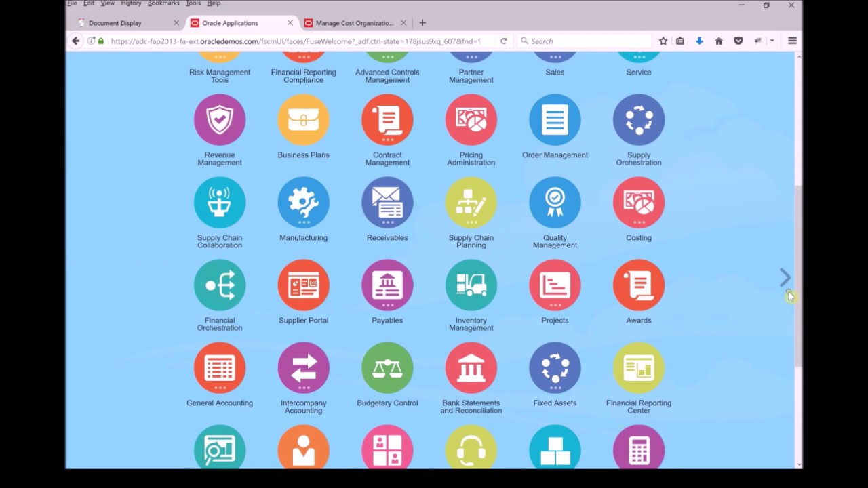Click the Partner Management label
The height and width of the screenshot is (488, 868).
(x=471, y=76)
